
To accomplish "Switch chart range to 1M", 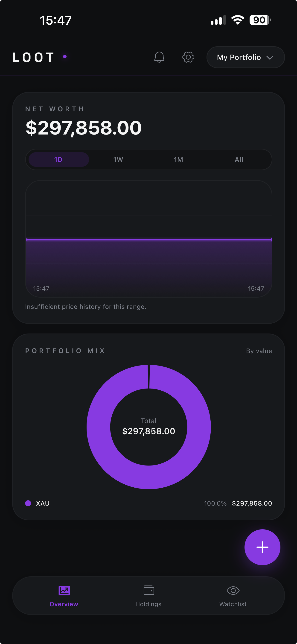I will (178, 159).
